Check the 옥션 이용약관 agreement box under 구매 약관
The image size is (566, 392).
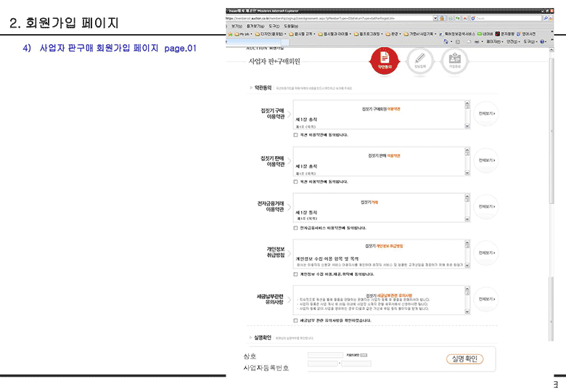[295, 134]
